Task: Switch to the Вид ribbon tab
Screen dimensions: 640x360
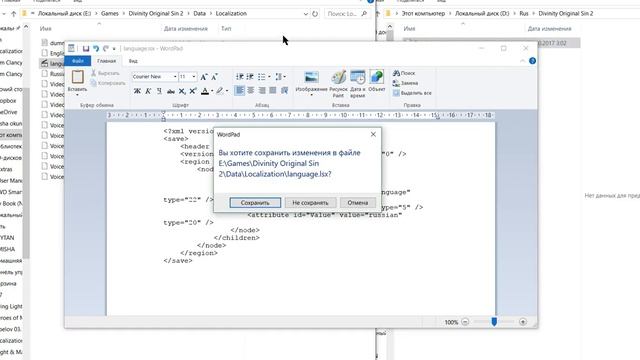Action: pyautogui.click(x=133, y=61)
